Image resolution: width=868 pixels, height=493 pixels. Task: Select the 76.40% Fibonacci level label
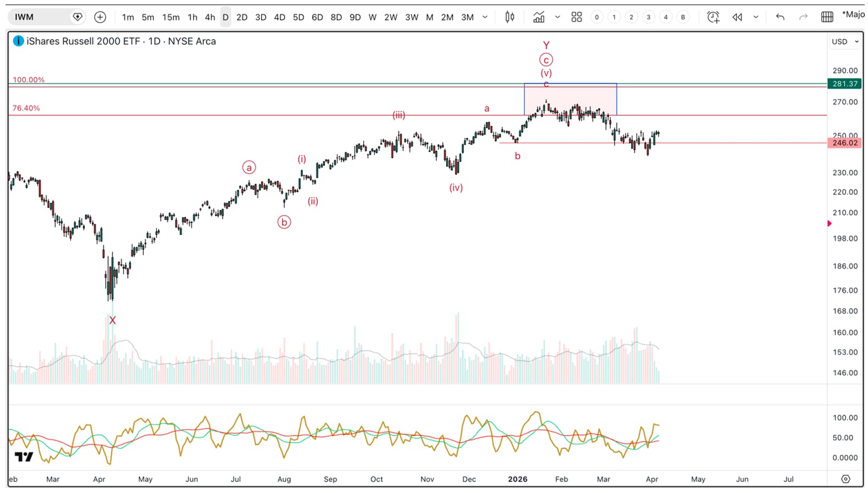click(26, 108)
